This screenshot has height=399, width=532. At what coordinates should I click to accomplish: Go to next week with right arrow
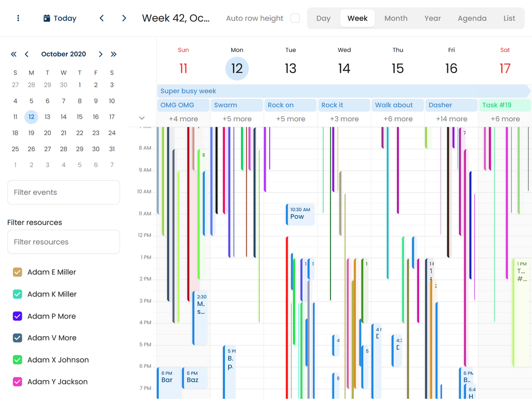coord(124,18)
